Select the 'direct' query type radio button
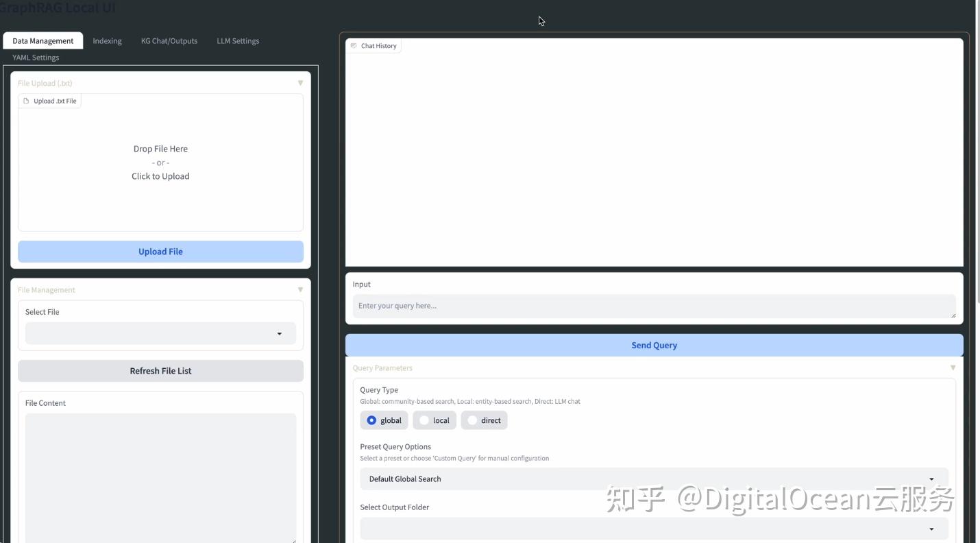This screenshot has width=980, height=543. pyautogui.click(x=472, y=420)
